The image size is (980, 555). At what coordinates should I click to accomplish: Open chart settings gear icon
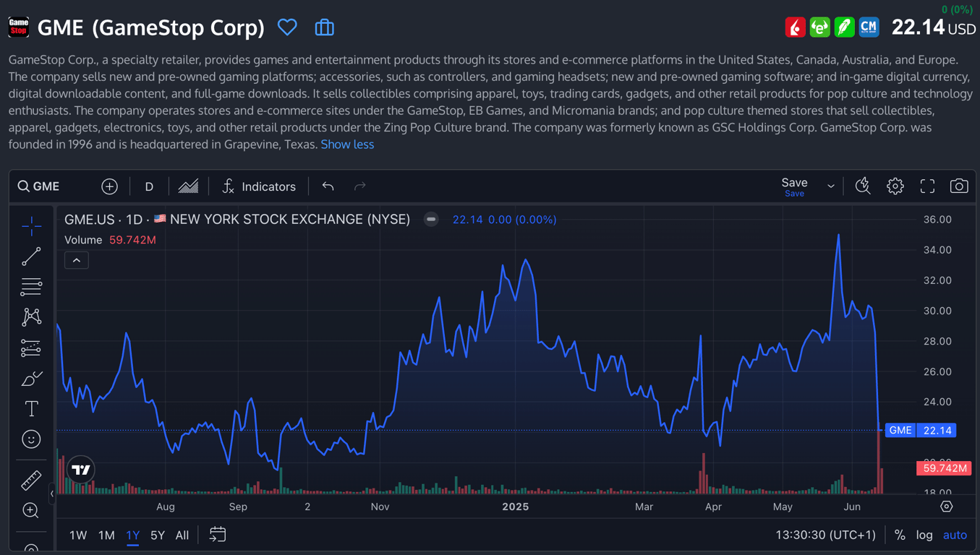pos(895,186)
